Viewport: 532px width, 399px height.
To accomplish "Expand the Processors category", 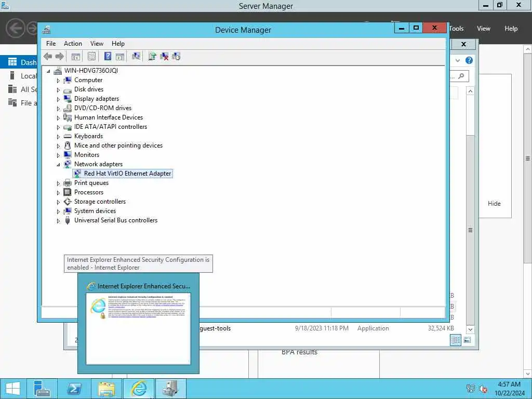I will point(58,193).
